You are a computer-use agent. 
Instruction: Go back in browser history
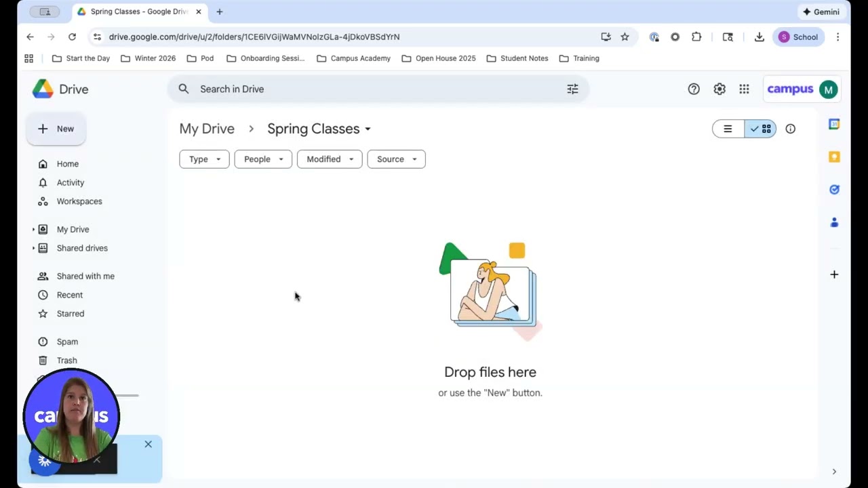click(x=30, y=37)
